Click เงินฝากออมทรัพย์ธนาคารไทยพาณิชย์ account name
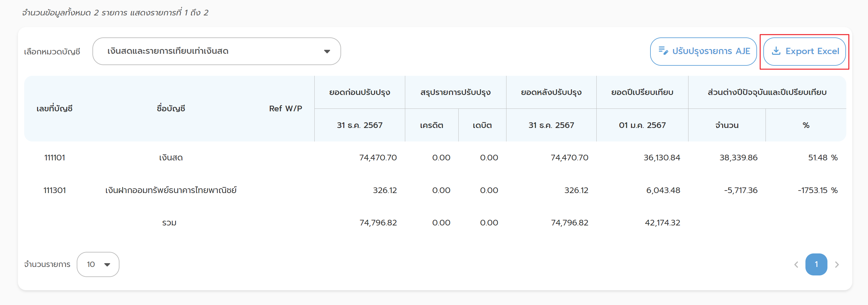This screenshot has height=305, width=868. tap(171, 191)
